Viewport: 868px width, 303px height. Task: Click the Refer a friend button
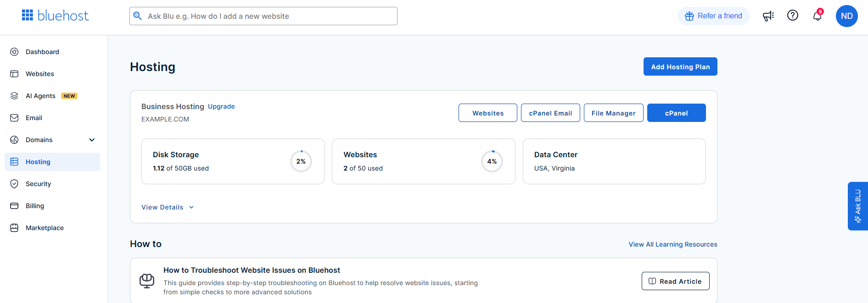coord(713,16)
